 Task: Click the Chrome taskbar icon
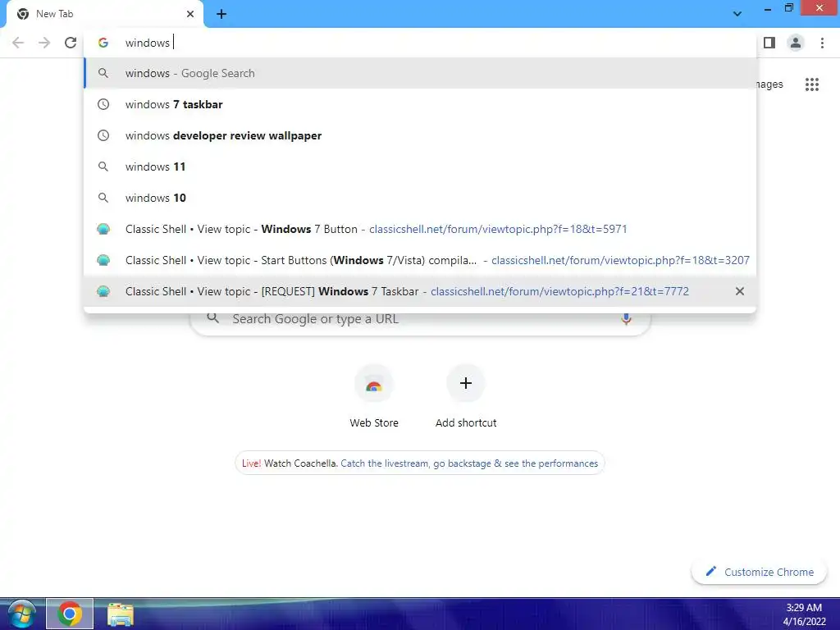(x=70, y=614)
